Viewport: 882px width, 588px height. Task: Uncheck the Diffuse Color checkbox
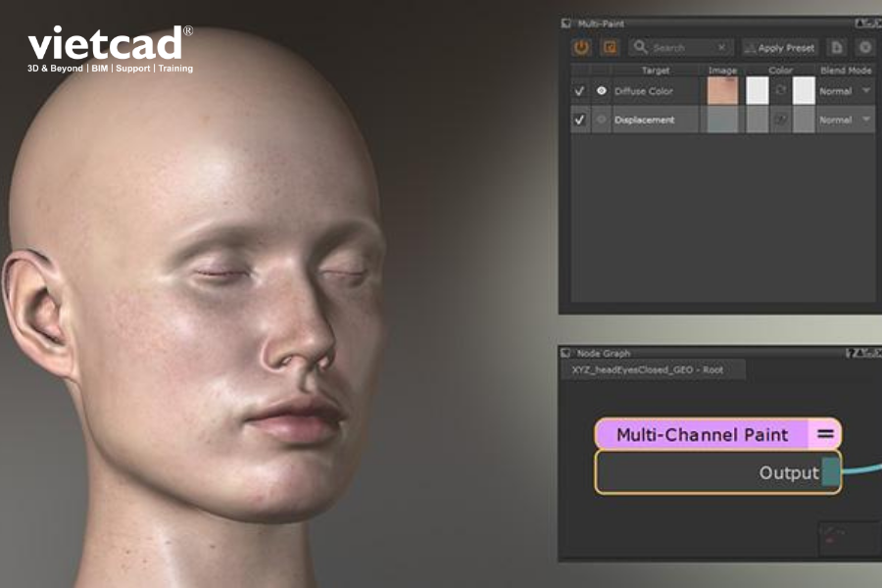click(579, 90)
